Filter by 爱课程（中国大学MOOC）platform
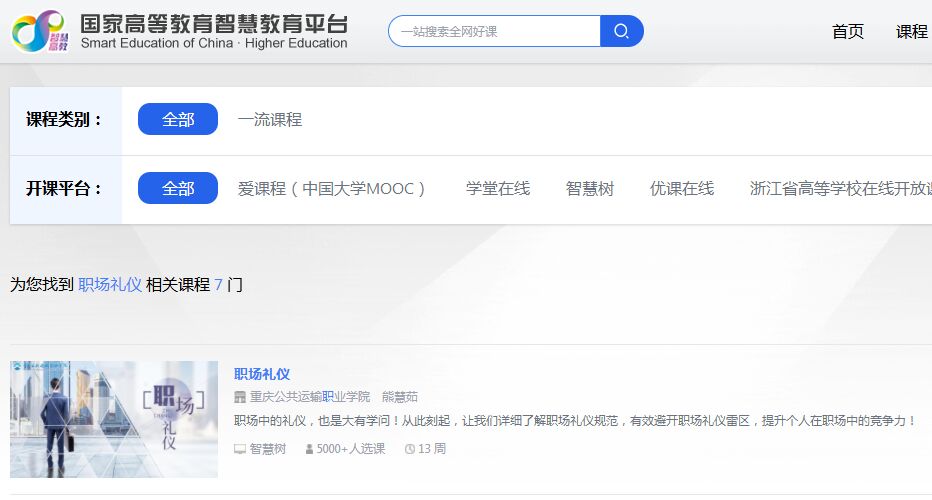Viewport: 932px width, 500px height. tap(332, 188)
